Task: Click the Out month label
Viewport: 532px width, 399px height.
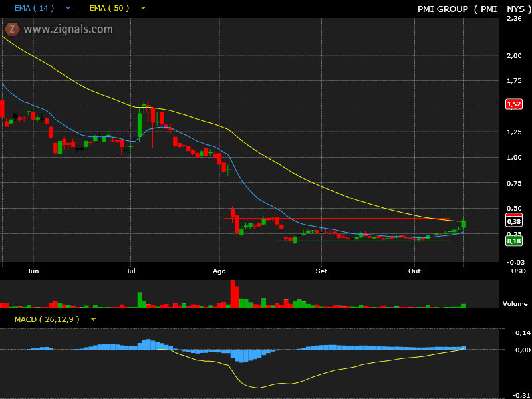Action: coord(414,271)
